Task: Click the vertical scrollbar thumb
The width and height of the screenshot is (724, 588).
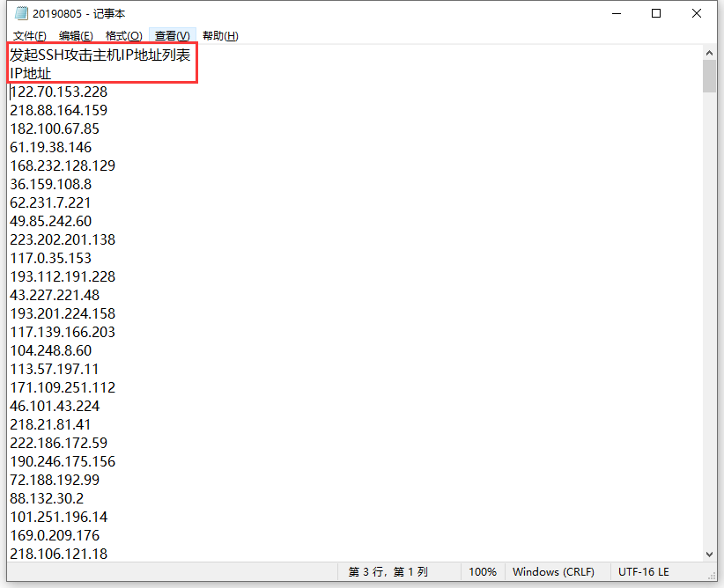Action: point(709,77)
